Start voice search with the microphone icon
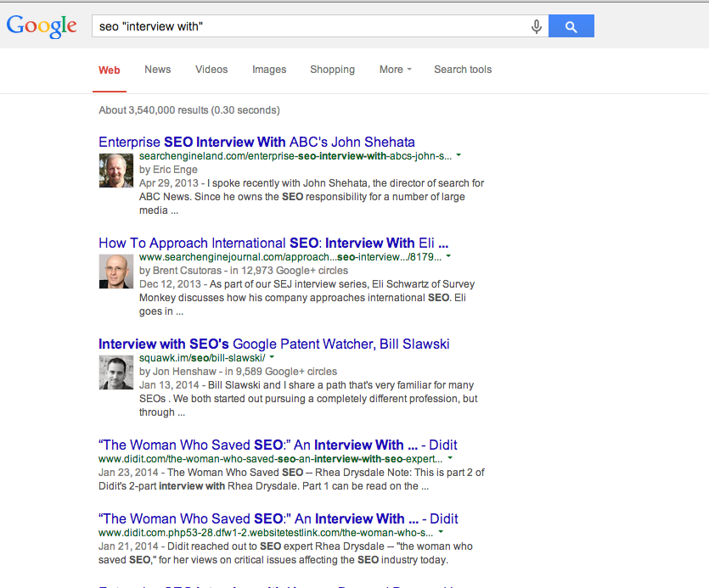This screenshot has height=588, width=709. (537, 26)
